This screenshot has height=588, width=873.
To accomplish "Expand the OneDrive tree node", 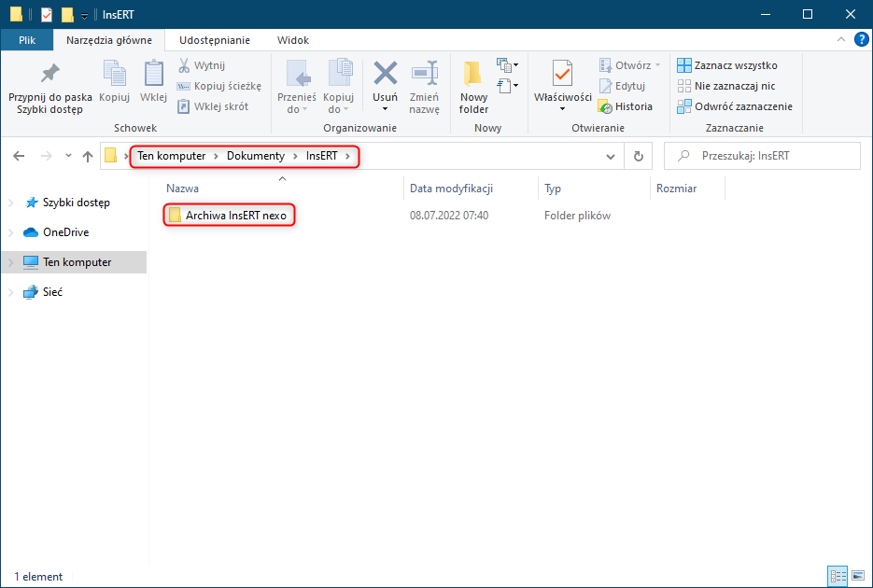I will (11, 232).
